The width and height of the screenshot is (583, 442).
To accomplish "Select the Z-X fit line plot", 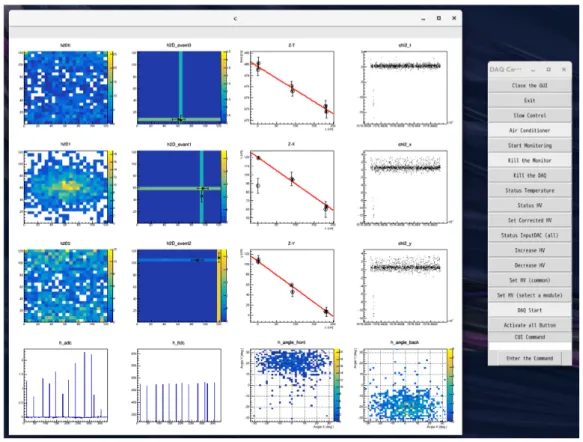I will coord(292,187).
